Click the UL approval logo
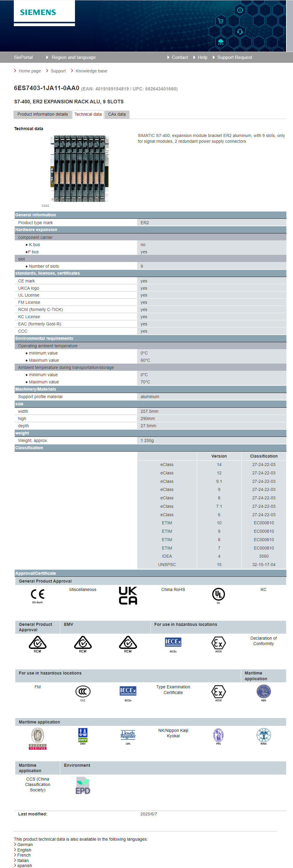 click(218, 595)
